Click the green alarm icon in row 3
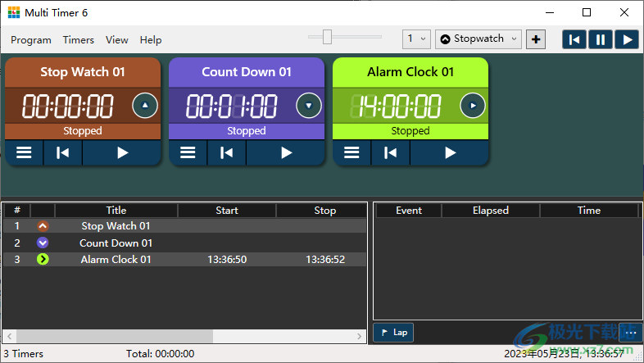Viewport: 644px width, 363px height. 43,259
